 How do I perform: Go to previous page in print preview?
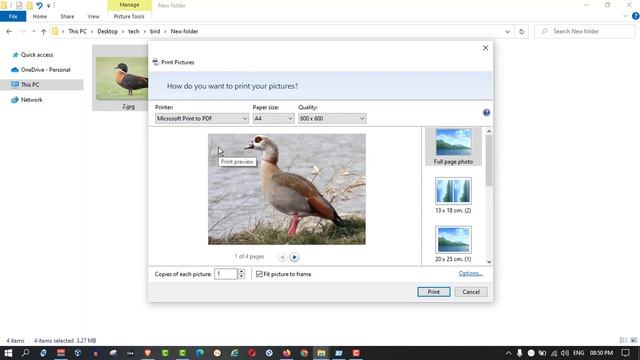coord(282,257)
